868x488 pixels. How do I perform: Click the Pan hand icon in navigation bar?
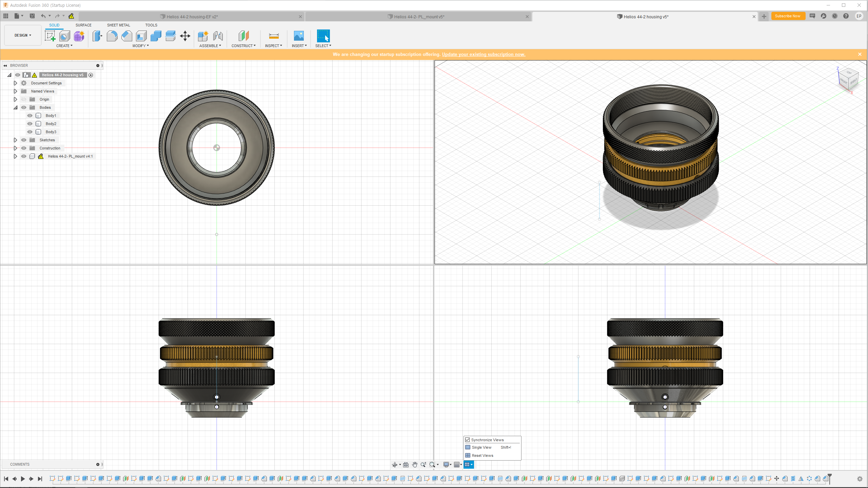[x=414, y=465]
